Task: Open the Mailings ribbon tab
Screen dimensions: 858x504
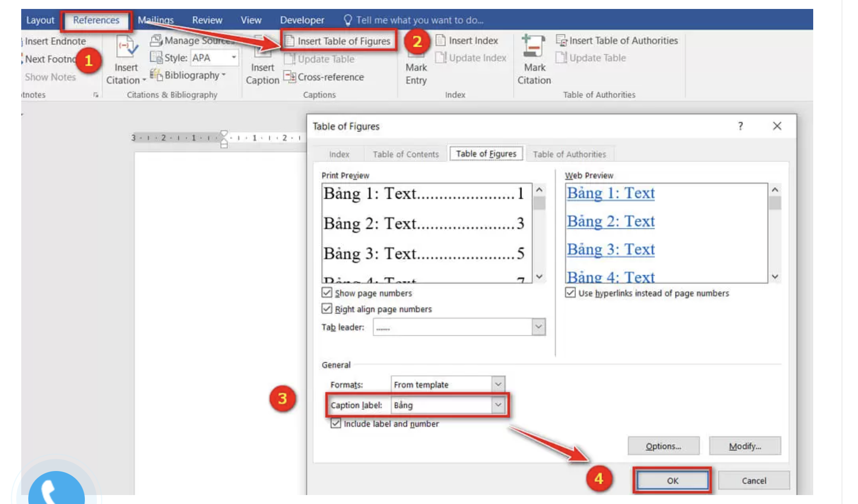Action: (156, 20)
